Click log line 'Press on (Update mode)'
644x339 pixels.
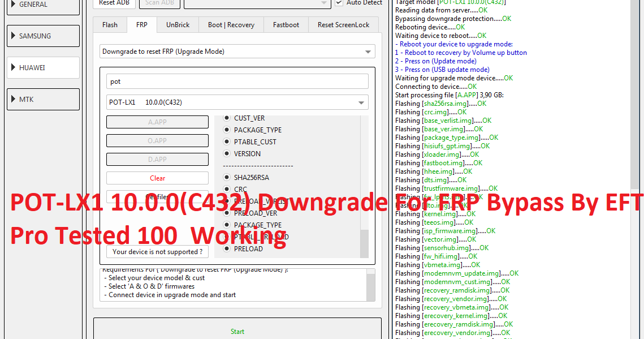click(436, 61)
